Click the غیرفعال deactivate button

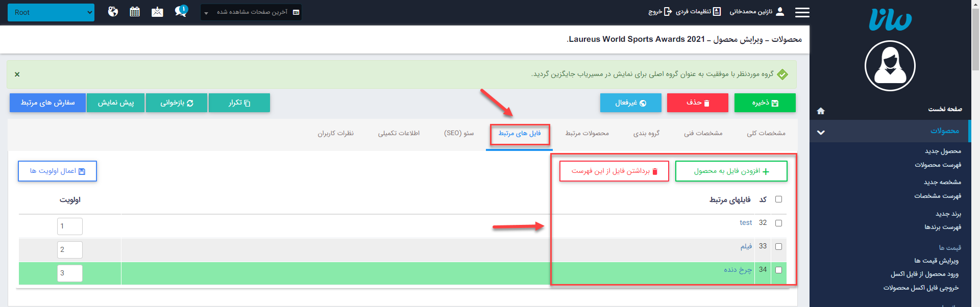tap(631, 103)
